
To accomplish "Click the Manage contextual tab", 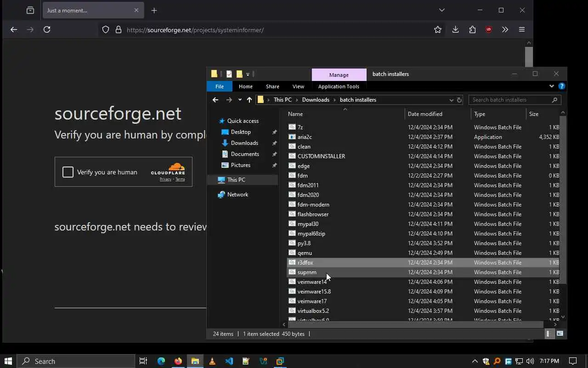I will pos(339,75).
